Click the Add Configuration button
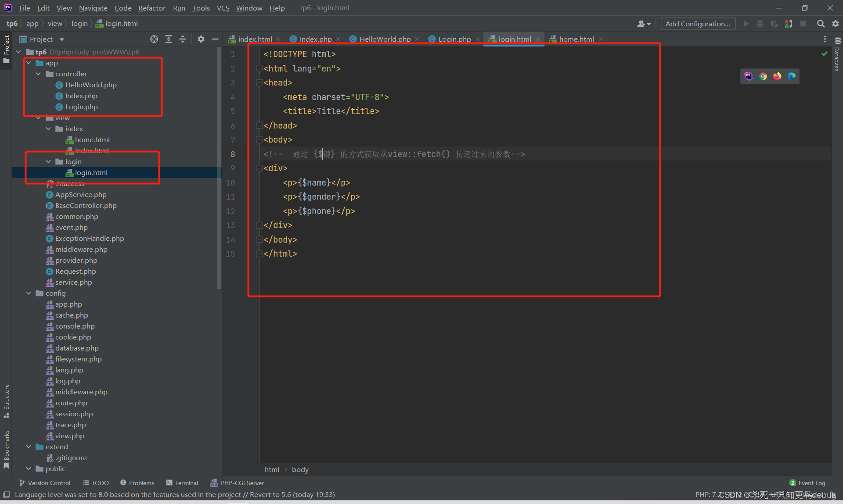 tap(697, 23)
